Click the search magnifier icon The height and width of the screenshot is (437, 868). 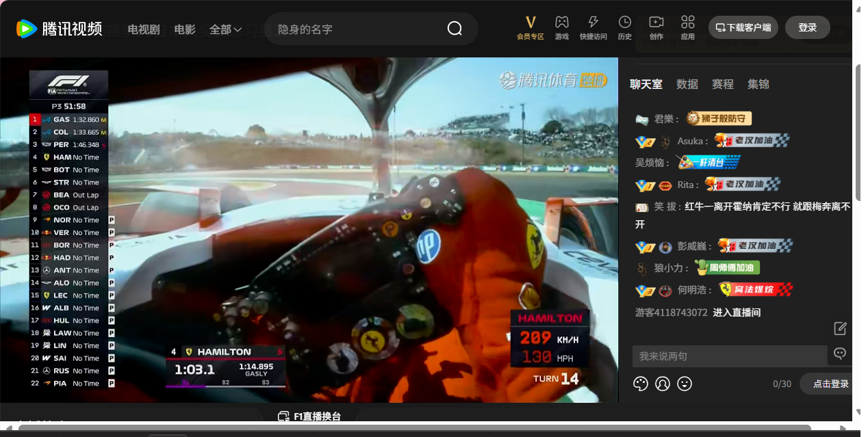point(455,28)
